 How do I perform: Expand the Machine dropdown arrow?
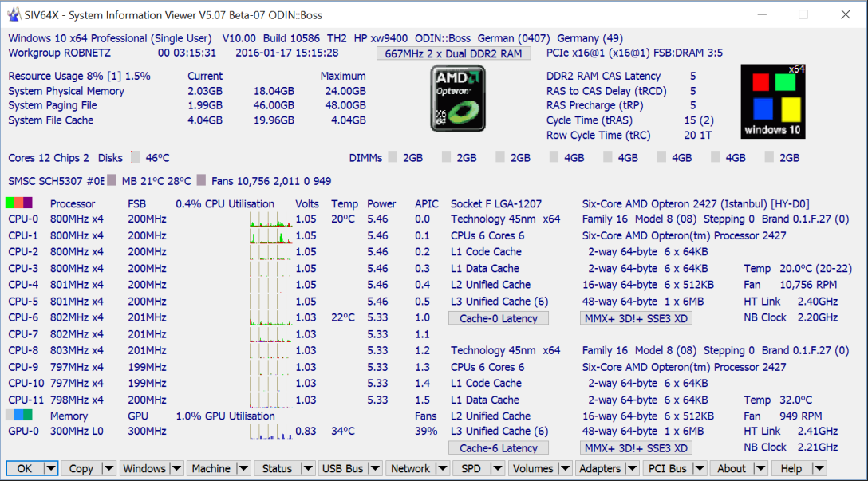(x=243, y=468)
